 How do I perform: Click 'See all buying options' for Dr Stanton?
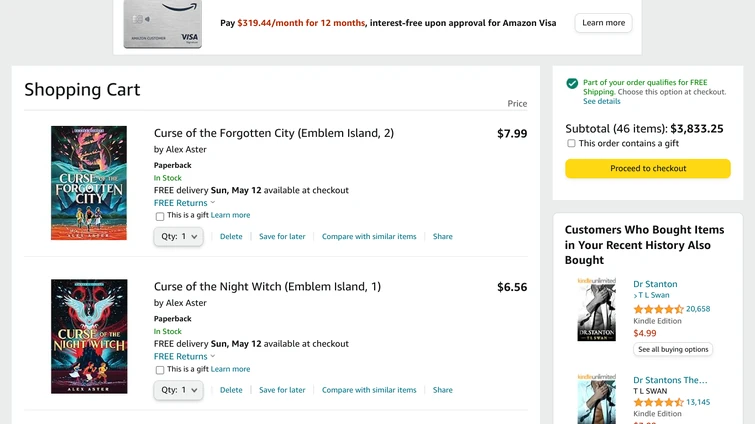[673, 349]
